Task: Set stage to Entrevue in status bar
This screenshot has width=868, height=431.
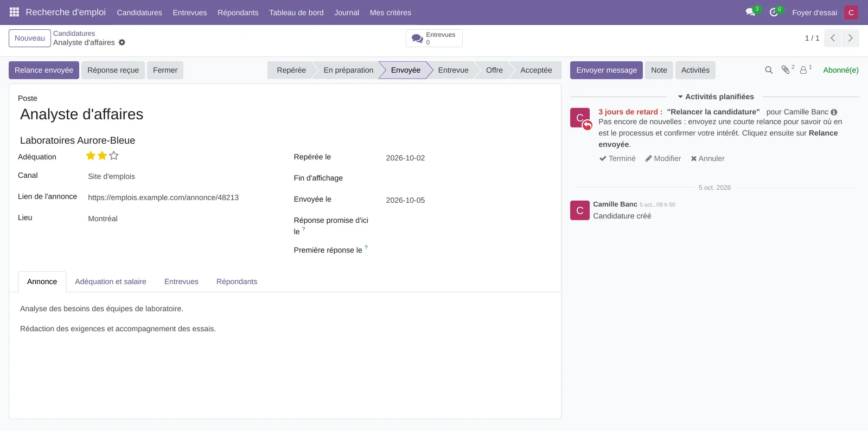Action: pos(453,70)
